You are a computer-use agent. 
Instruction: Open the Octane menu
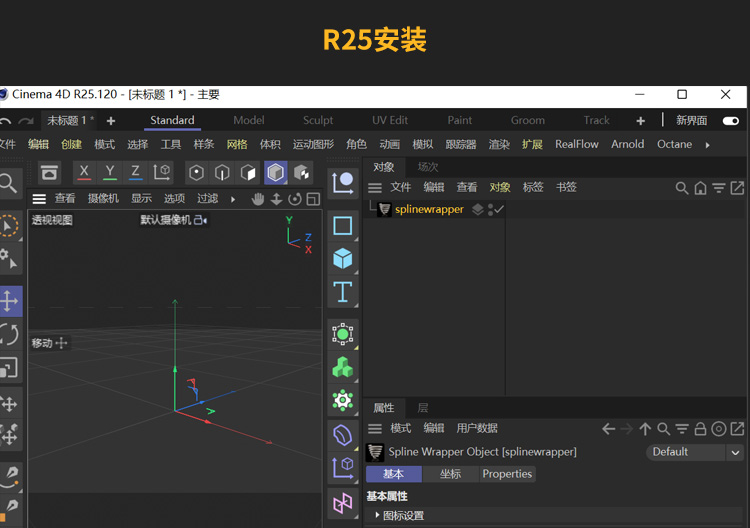click(x=674, y=144)
